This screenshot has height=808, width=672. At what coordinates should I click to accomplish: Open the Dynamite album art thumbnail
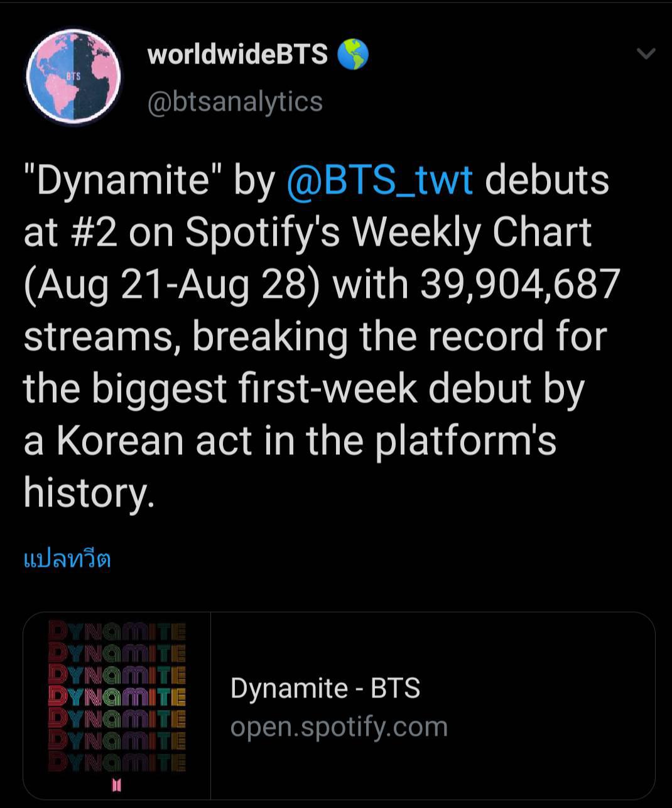[x=117, y=706]
